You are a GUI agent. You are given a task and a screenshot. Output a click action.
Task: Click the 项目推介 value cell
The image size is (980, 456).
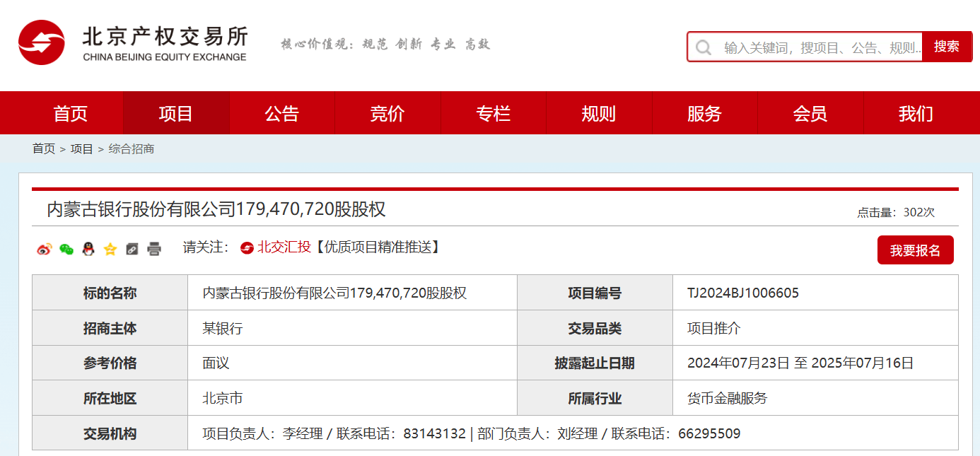(815, 328)
